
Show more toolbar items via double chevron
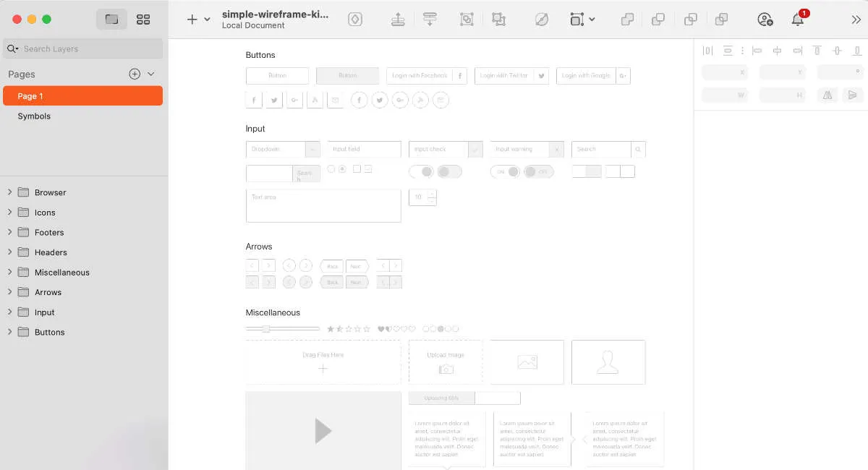[856, 20]
